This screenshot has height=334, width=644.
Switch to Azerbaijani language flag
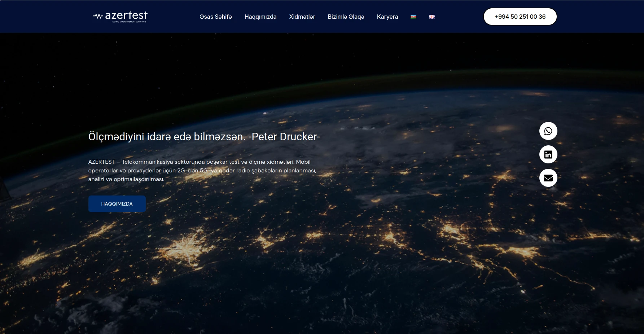[x=413, y=17]
